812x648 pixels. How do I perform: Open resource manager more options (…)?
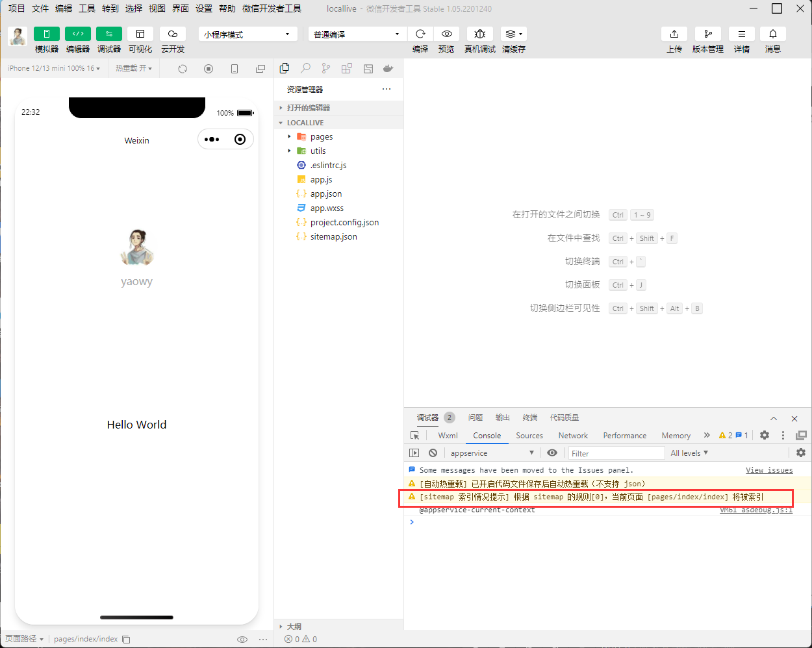pyautogui.click(x=387, y=89)
